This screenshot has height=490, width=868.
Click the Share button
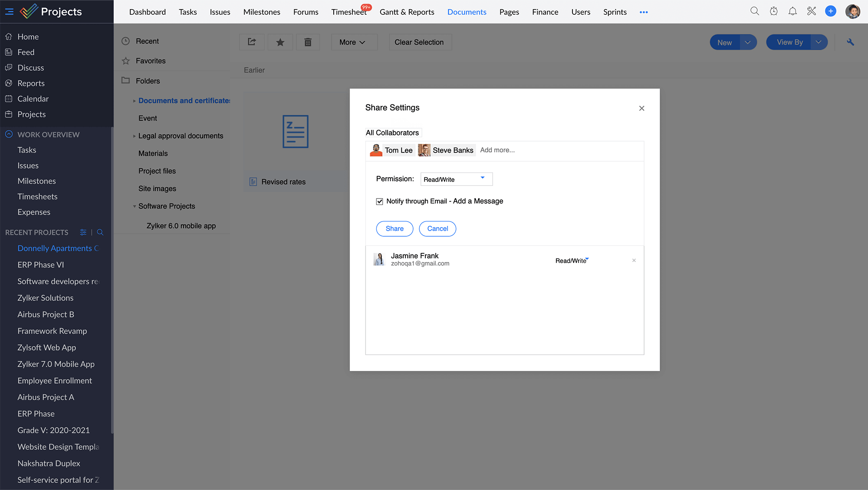394,228
